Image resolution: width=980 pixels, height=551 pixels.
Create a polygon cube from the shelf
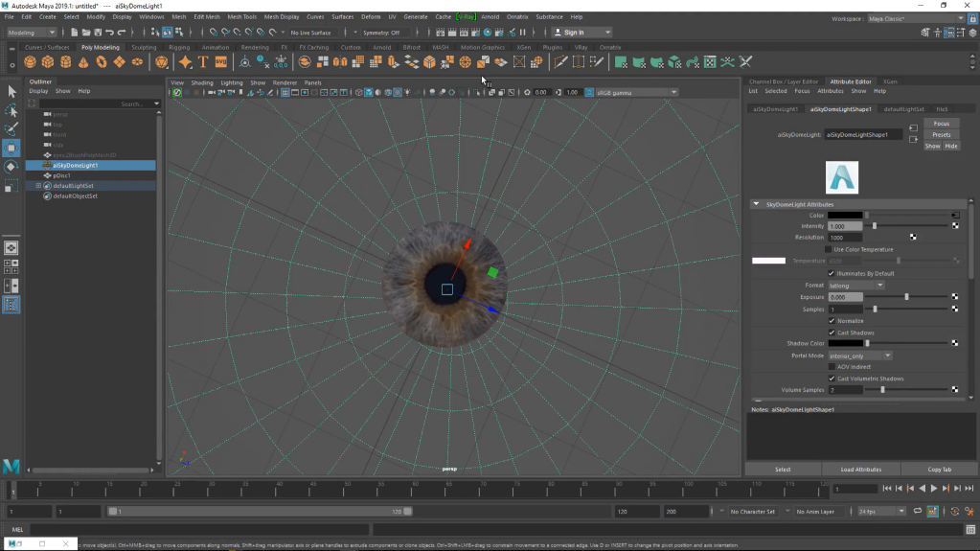(48, 62)
